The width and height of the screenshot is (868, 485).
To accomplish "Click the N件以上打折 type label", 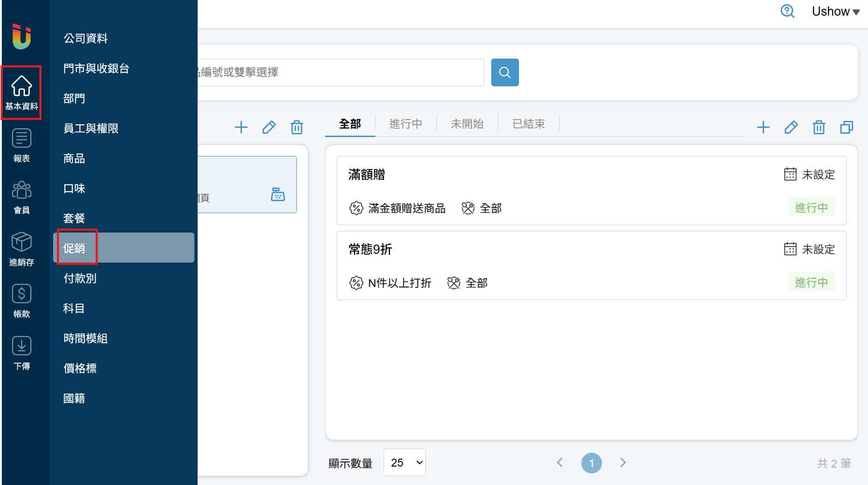I will (400, 283).
